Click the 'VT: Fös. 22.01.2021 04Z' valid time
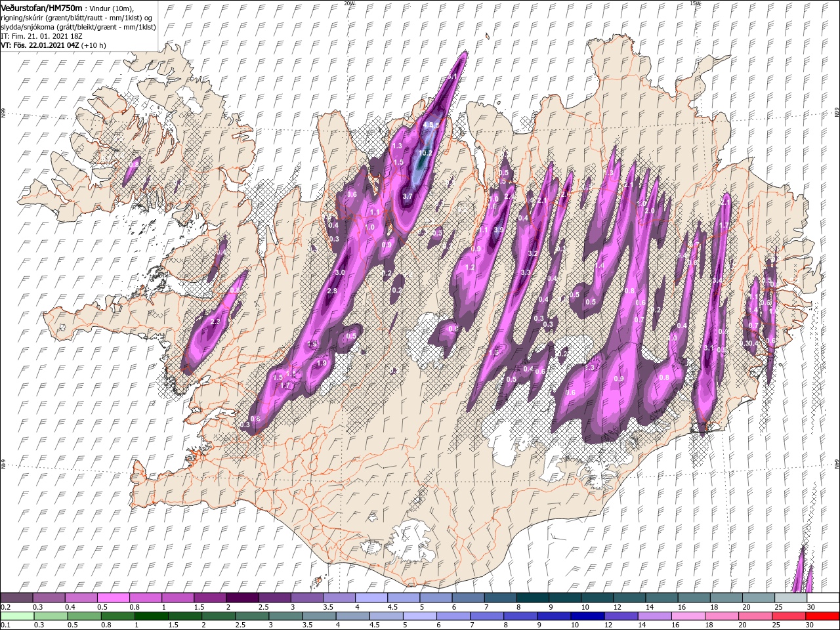Viewport: 840px width, 630px height. click(39, 45)
